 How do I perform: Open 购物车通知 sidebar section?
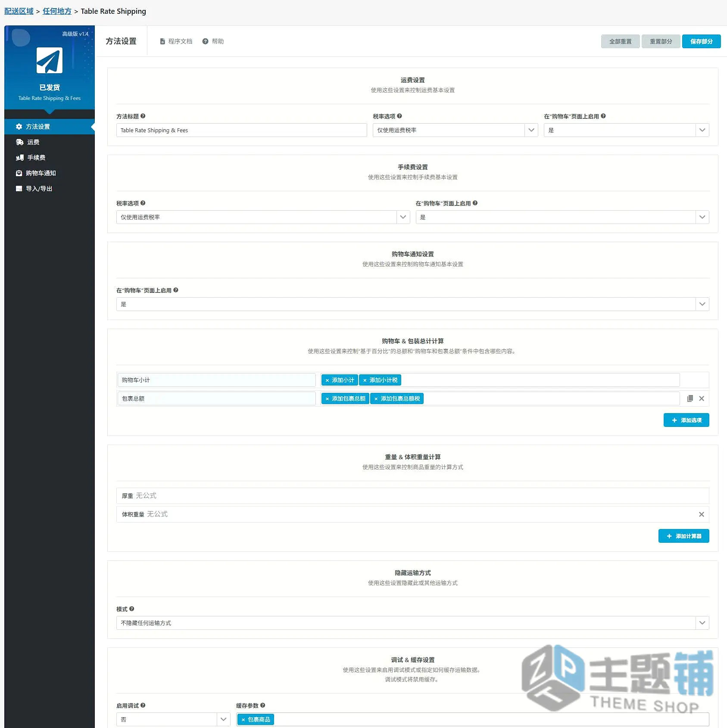[49, 173]
